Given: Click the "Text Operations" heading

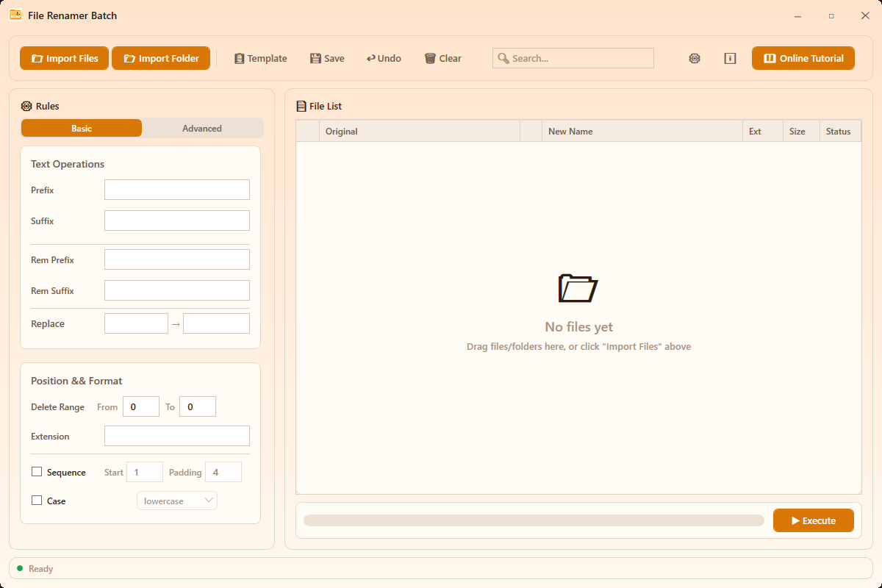Looking at the screenshot, I should 68,164.
